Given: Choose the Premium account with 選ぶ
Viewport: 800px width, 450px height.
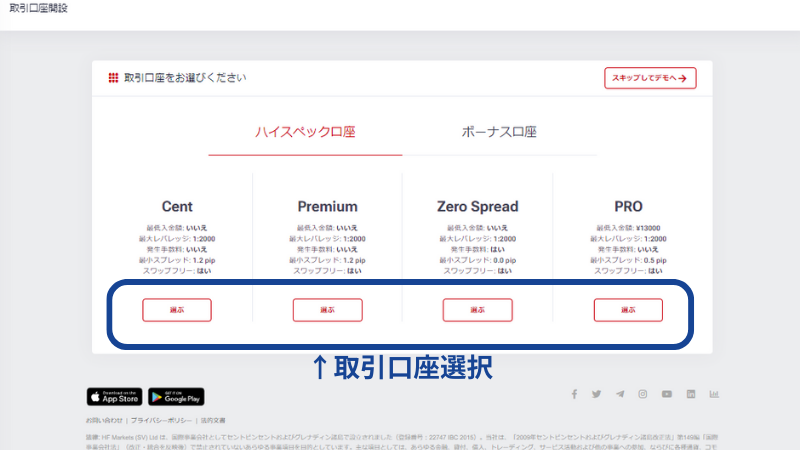Looking at the screenshot, I should (327, 310).
